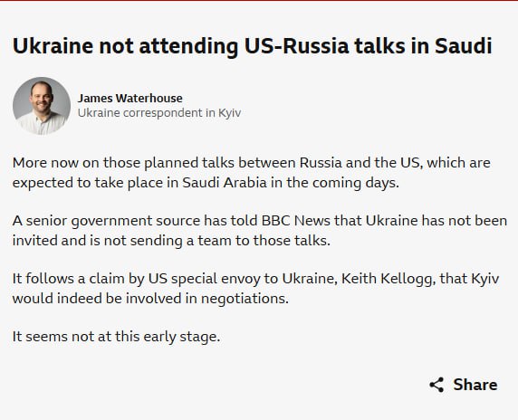The image size is (518, 420).
Task: Click the word Ukraine starting the headline
Action: (53, 45)
